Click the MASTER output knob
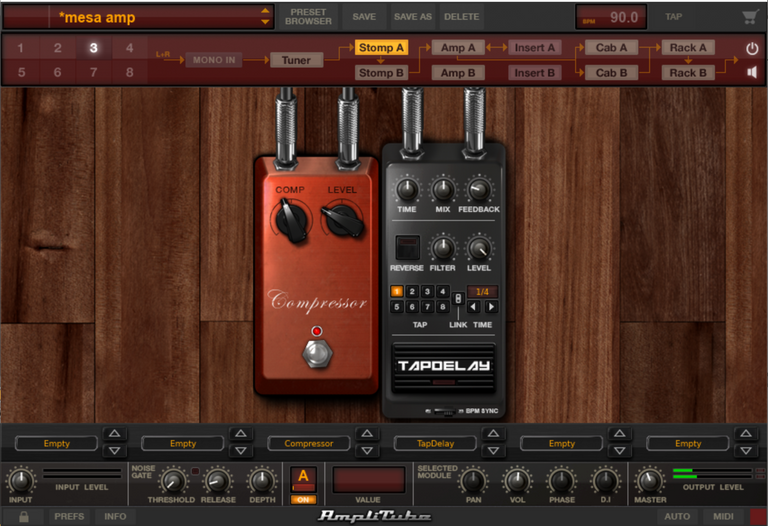 tap(649, 481)
